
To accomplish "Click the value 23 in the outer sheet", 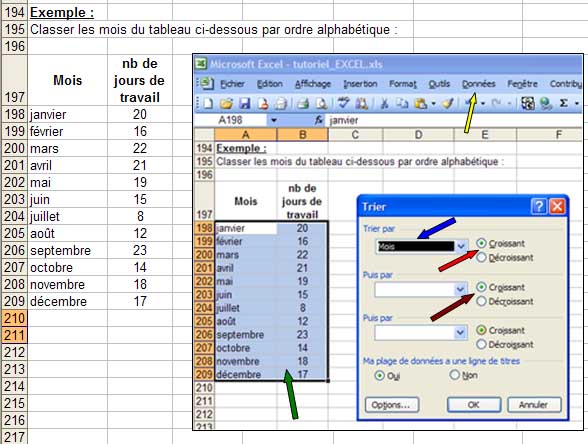I will point(140,250).
